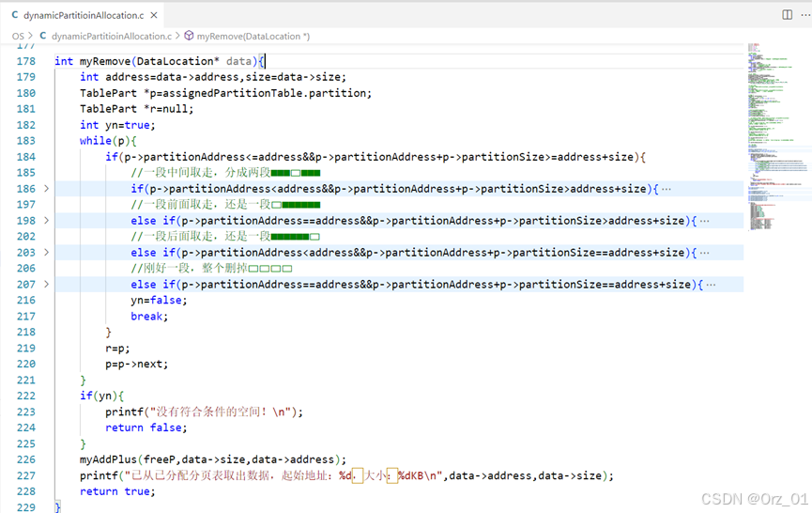
Task: Click 'p=p->next;' on line 220
Action: tap(137, 364)
